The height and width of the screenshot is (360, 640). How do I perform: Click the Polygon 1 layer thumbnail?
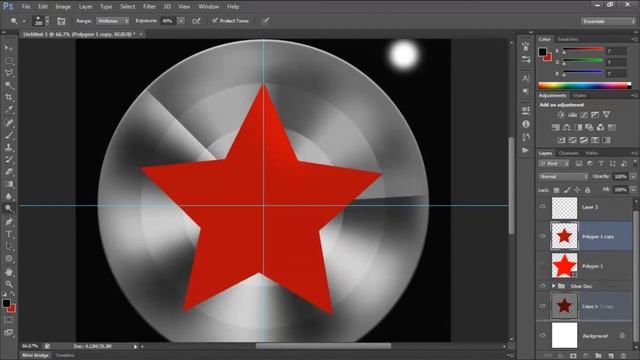click(564, 265)
